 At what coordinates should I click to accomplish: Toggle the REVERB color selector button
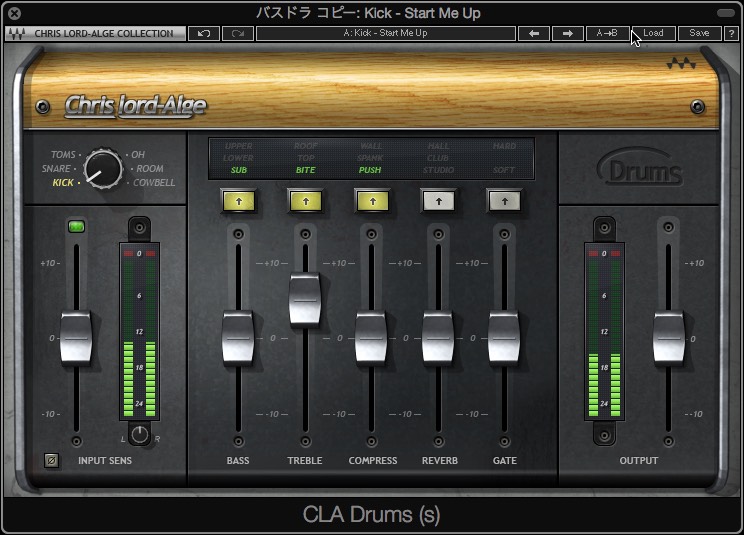pyautogui.click(x=439, y=201)
